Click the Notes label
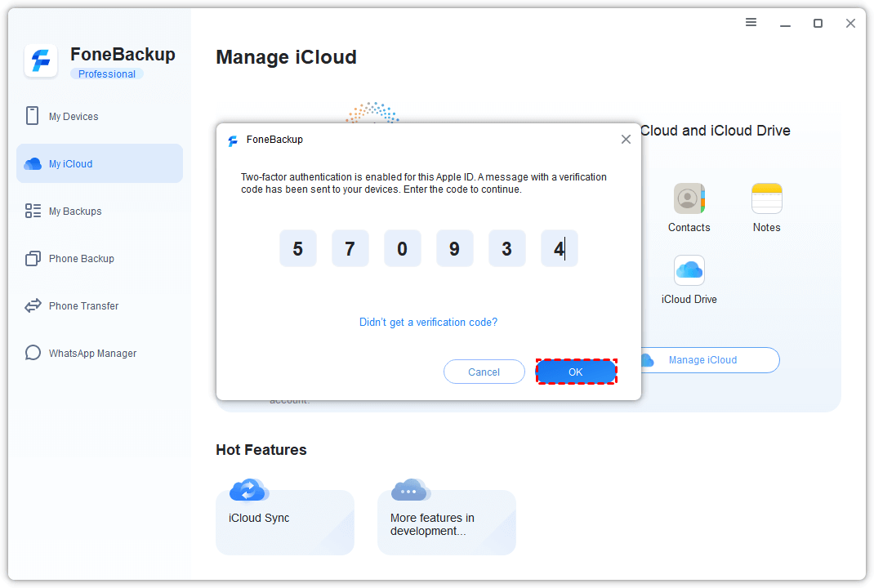 click(766, 227)
